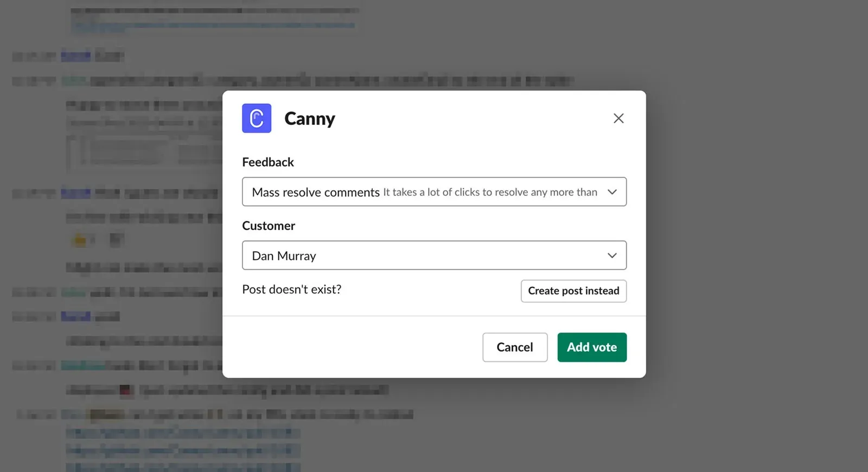
Task: Open the third blue link at the bottom
Action: click(x=183, y=467)
